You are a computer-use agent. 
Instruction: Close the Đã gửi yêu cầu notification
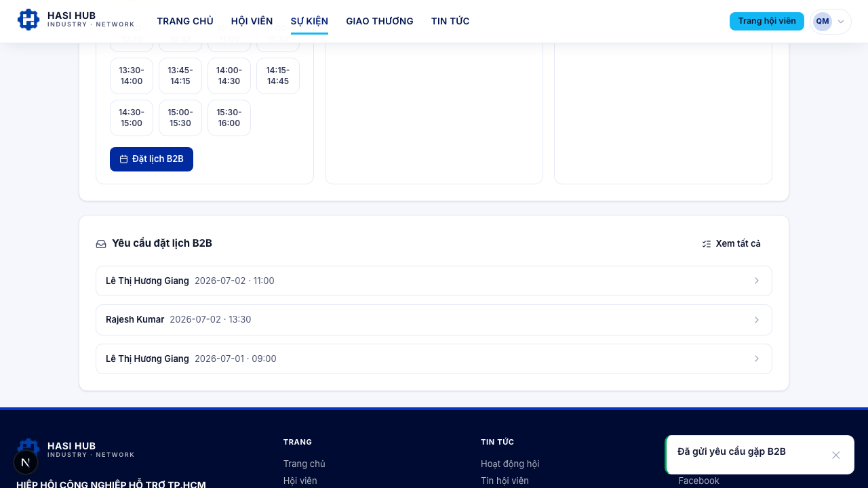836,455
